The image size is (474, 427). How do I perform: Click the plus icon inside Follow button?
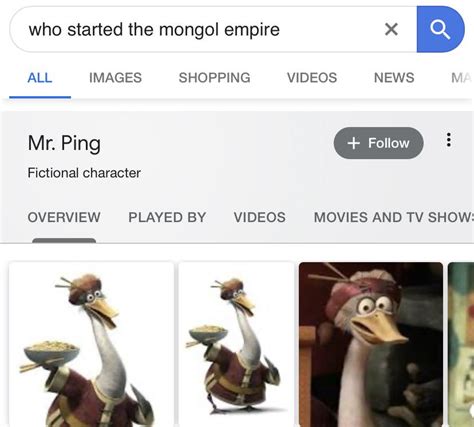[x=354, y=143]
